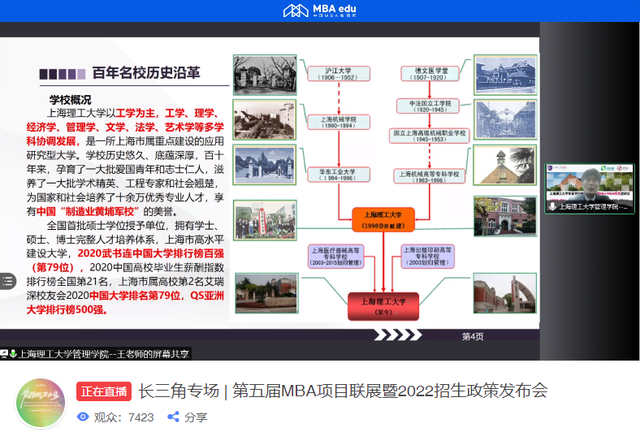Click the 上海机械学院 (1960-1994) box
640x445 pixels.
tap(339, 122)
